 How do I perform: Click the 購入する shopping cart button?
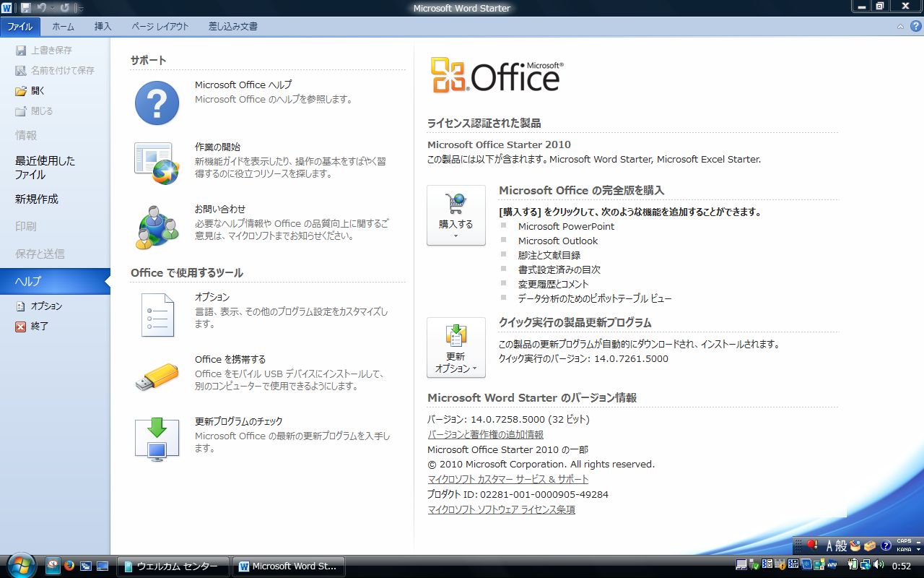pos(456,215)
